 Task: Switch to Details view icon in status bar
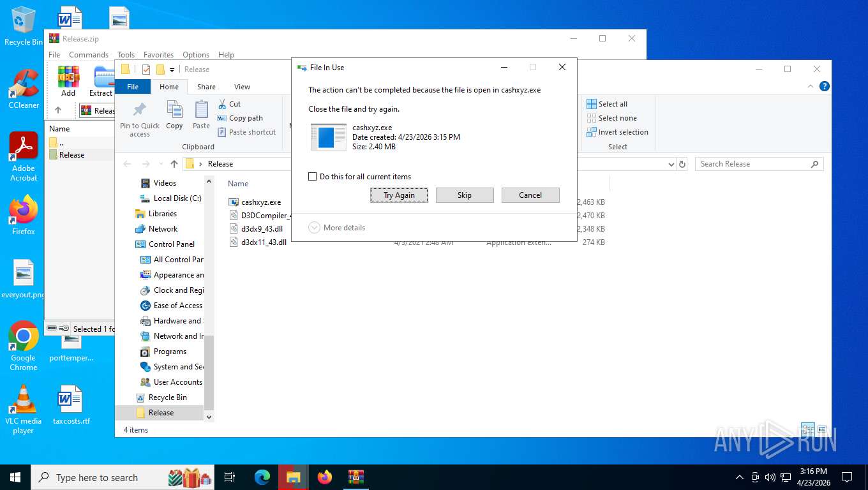point(808,430)
